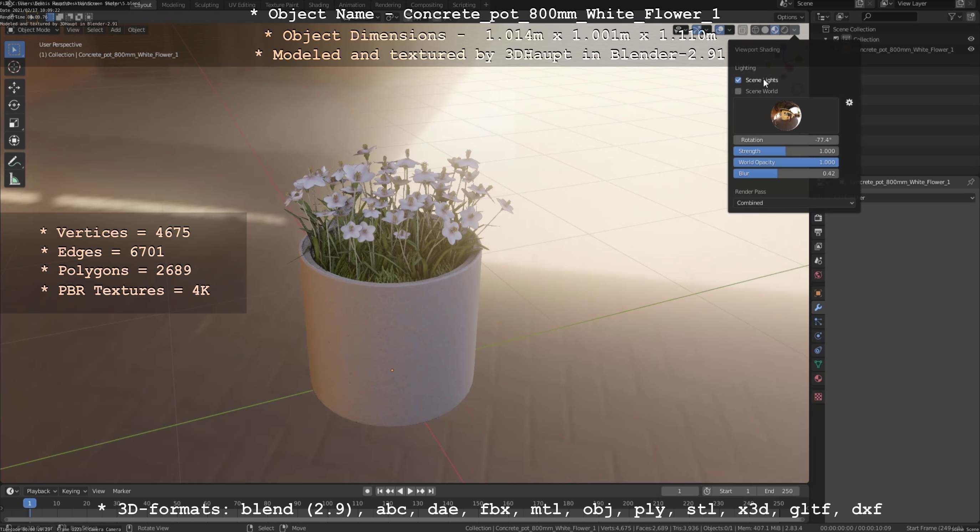
Task: Hide Concrete_pot_800mm_White_Flower_1 with its eye icon
Action: (971, 49)
